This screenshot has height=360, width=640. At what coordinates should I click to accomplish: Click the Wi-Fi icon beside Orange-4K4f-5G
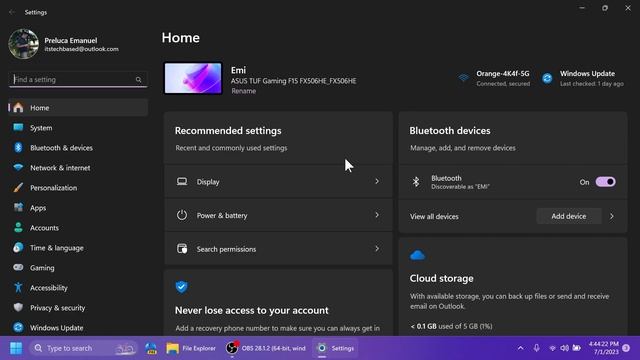(463, 78)
